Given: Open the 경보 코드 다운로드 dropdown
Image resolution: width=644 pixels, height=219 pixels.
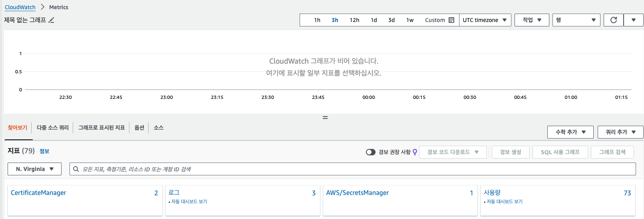Looking at the screenshot, I should [x=453, y=152].
